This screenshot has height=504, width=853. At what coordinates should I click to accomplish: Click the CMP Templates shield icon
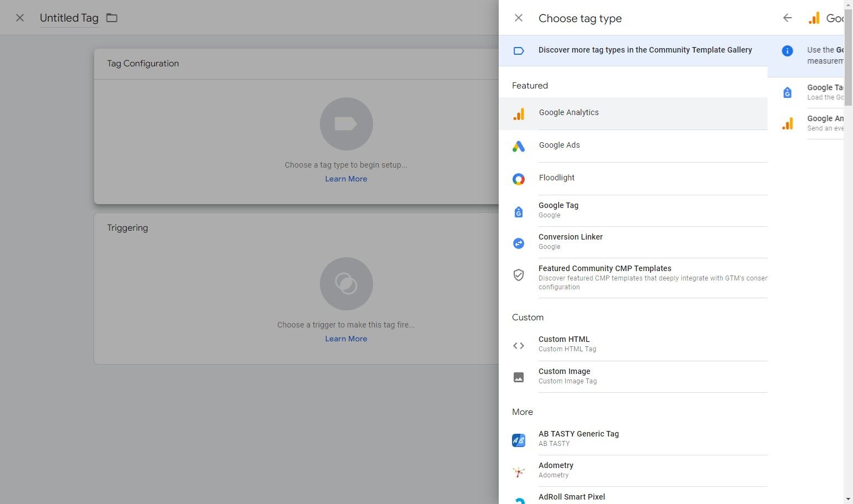point(519,275)
